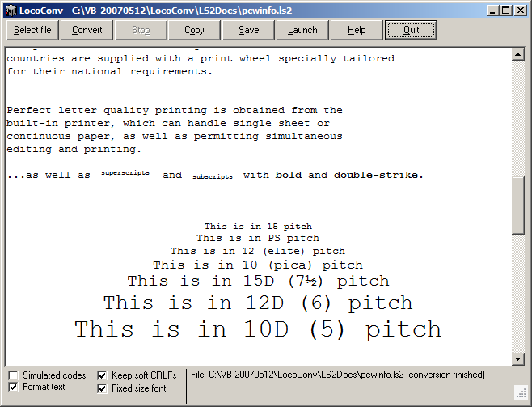Click the vertical scrollbar thumb
532x407 pixels.
[519, 204]
